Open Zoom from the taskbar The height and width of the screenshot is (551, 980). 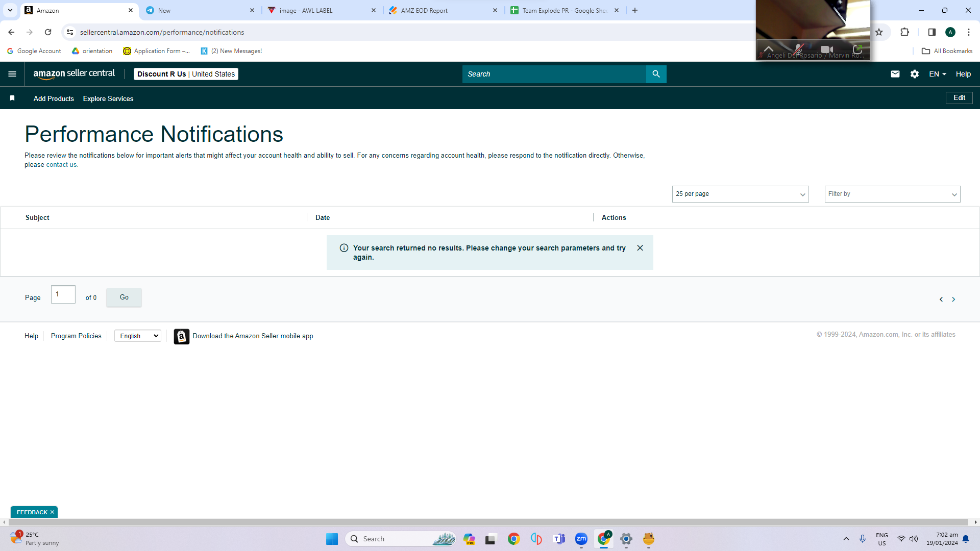[x=581, y=539]
